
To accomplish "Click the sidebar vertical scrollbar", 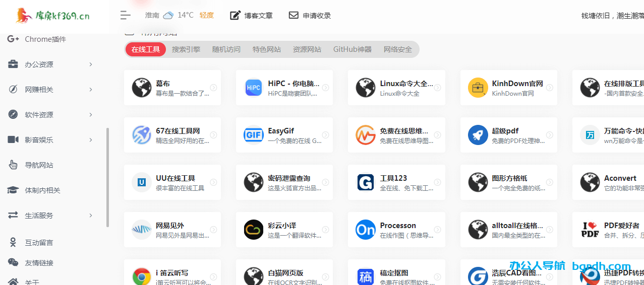I will 107,177.
